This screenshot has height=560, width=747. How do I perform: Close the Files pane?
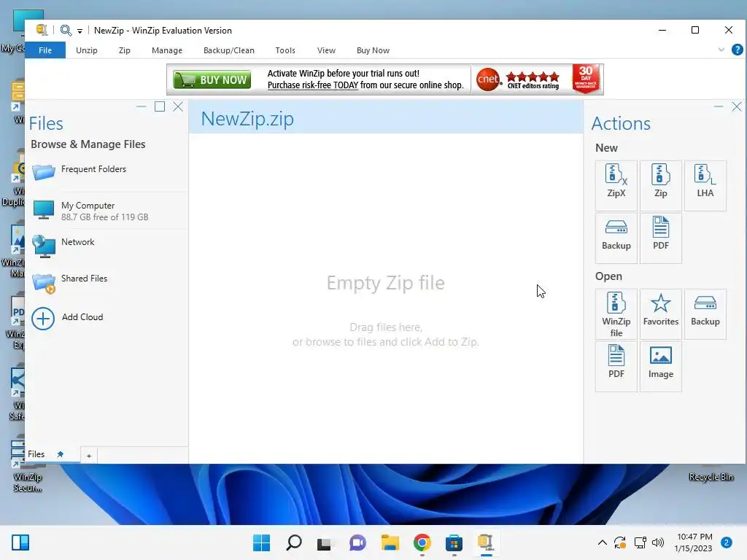tap(178, 106)
